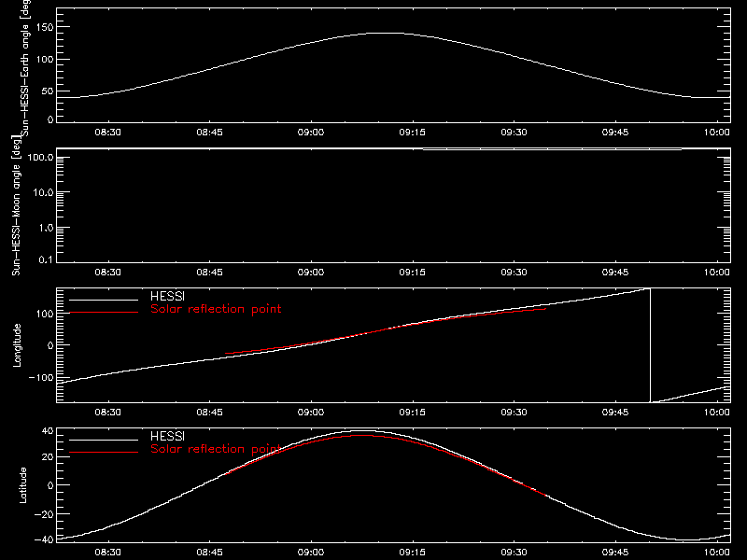Click the 50 tick label on Earth angle axis
This screenshot has width=747, height=560.
pyautogui.click(x=48, y=91)
